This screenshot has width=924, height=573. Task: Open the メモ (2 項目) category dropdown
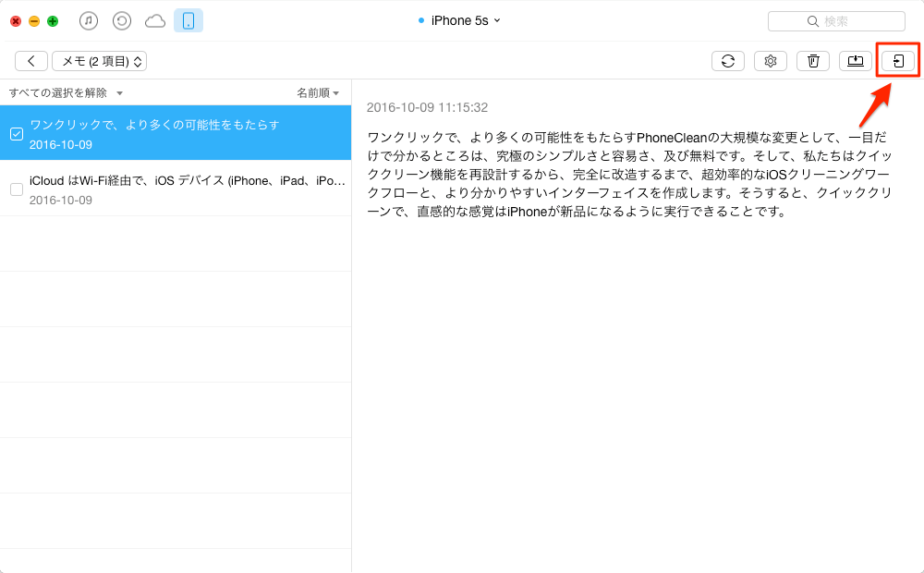click(x=99, y=61)
